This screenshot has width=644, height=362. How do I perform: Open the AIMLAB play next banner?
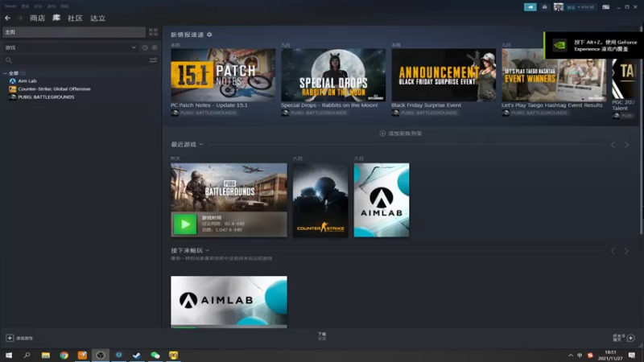(229, 302)
